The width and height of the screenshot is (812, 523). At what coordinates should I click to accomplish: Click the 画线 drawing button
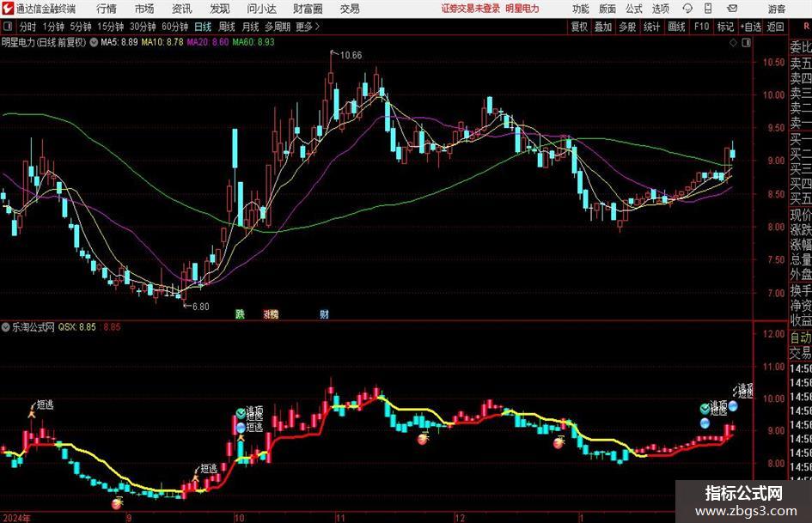coord(676,27)
